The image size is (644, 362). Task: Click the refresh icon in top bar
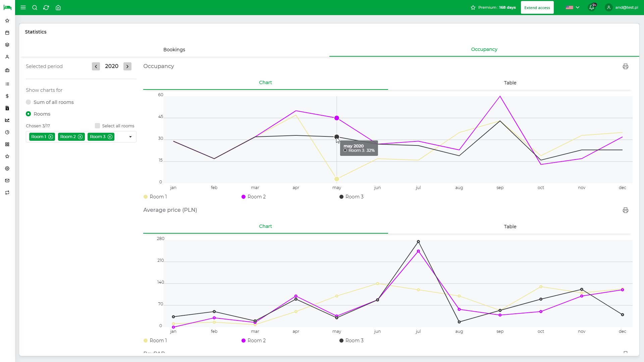[x=46, y=7]
